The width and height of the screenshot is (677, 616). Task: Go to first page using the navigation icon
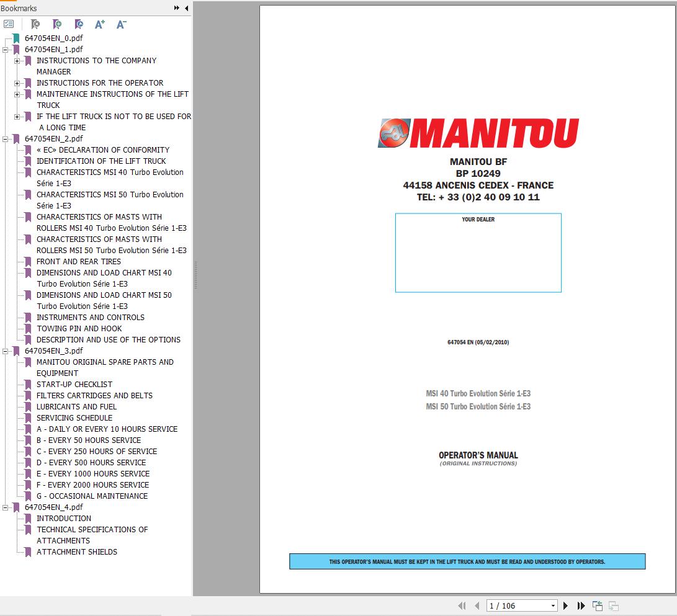tap(461, 605)
